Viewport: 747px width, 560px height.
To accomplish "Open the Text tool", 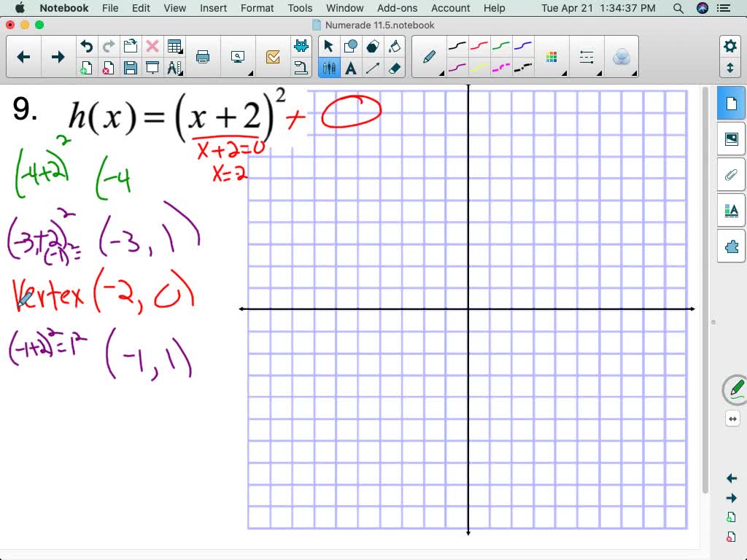I will (351, 67).
